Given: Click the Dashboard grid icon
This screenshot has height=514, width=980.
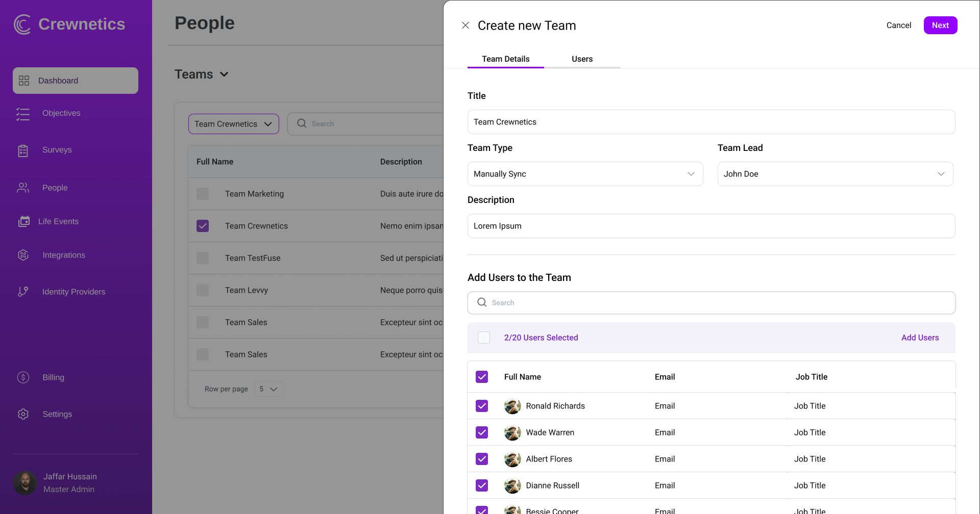Looking at the screenshot, I should click(x=24, y=81).
